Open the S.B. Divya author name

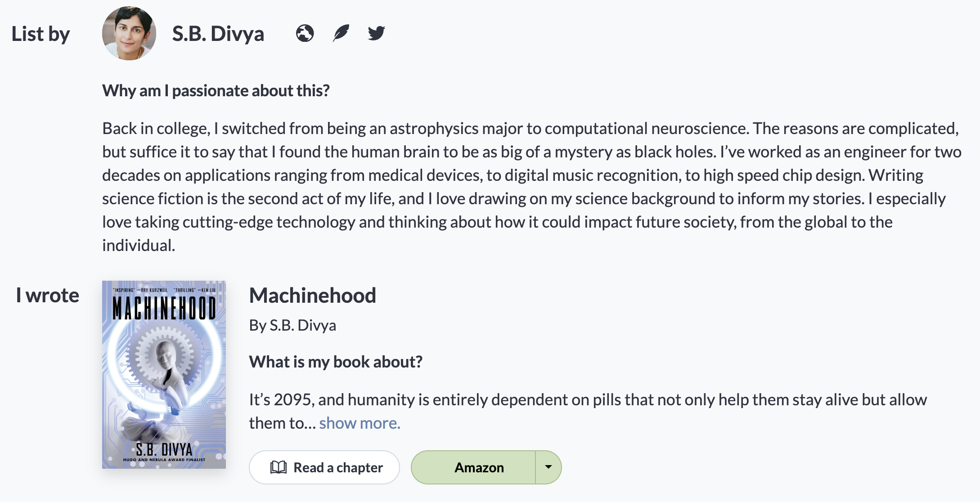click(218, 34)
